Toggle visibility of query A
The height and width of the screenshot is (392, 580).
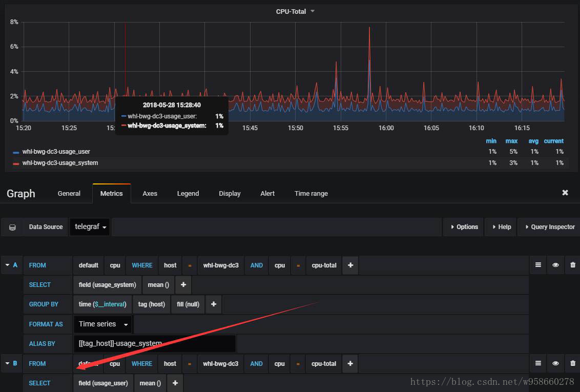tap(555, 265)
